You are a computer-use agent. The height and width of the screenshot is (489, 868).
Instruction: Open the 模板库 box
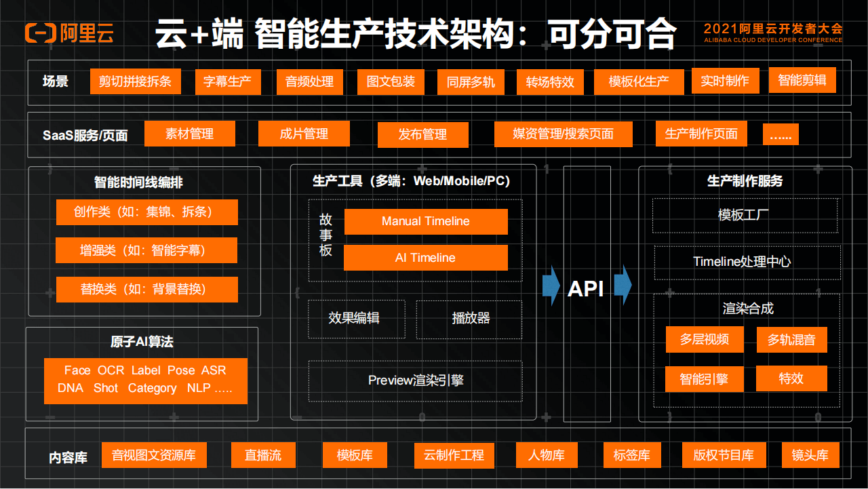point(355,455)
